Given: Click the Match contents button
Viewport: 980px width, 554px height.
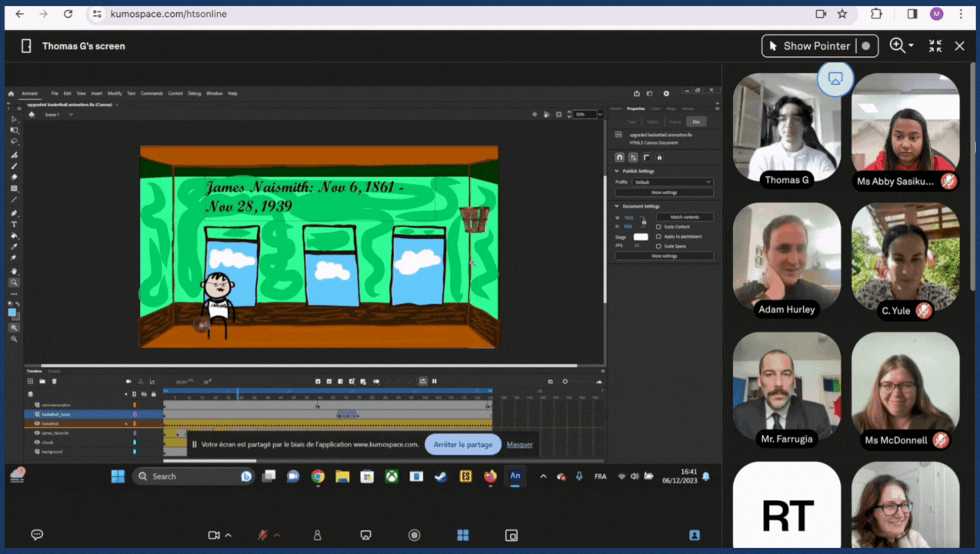Looking at the screenshot, I should 685,217.
